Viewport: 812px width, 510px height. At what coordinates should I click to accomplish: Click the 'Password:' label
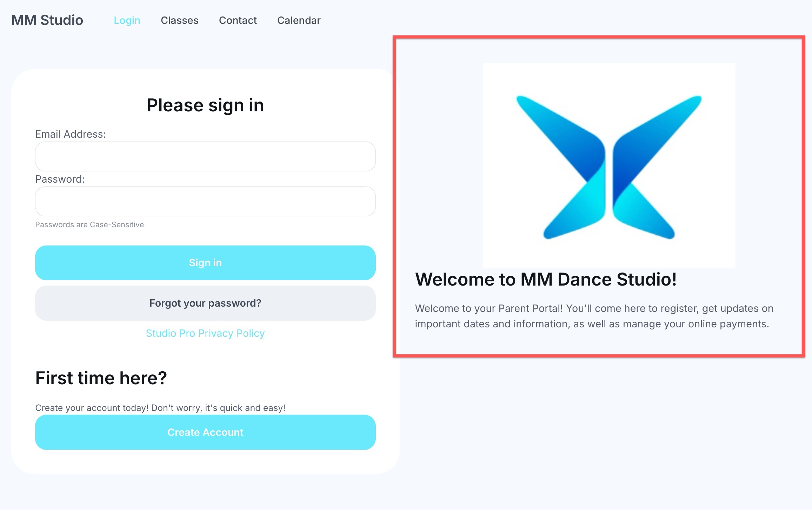tap(60, 179)
